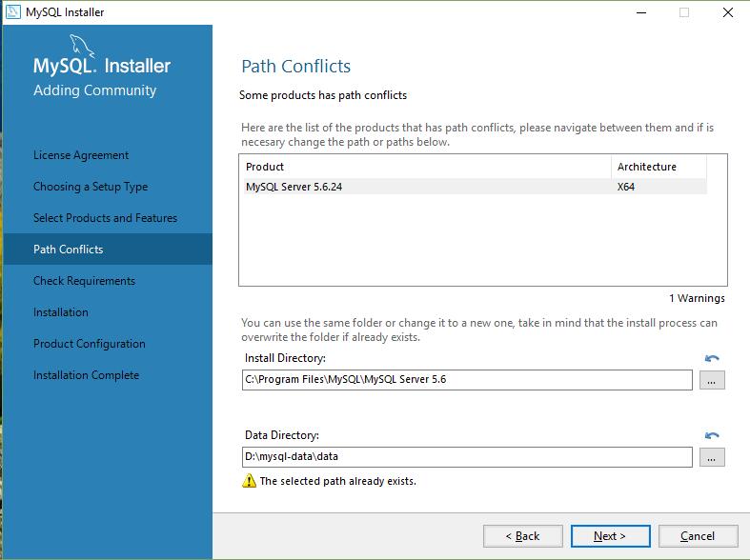This screenshot has width=750, height=560.
Task: Revert the Data Directory path to default
Action: (711, 436)
